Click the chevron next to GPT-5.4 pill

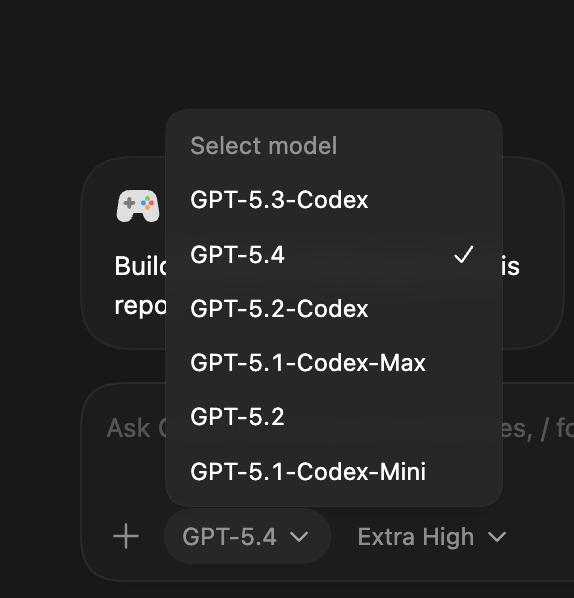pyautogui.click(x=299, y=537)
